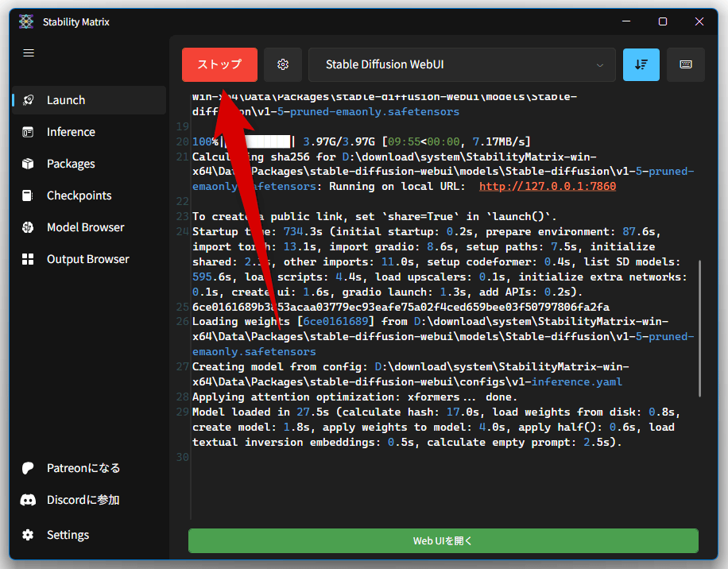Toggle auto-scroll to end button
This screenshot has width=728, height=569.
tap(641, 64)
